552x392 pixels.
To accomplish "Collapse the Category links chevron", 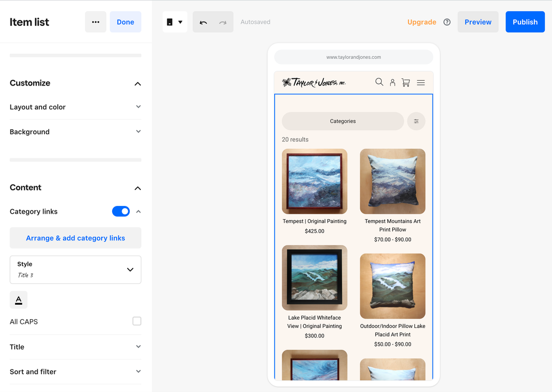I will (x=138, y=211).
